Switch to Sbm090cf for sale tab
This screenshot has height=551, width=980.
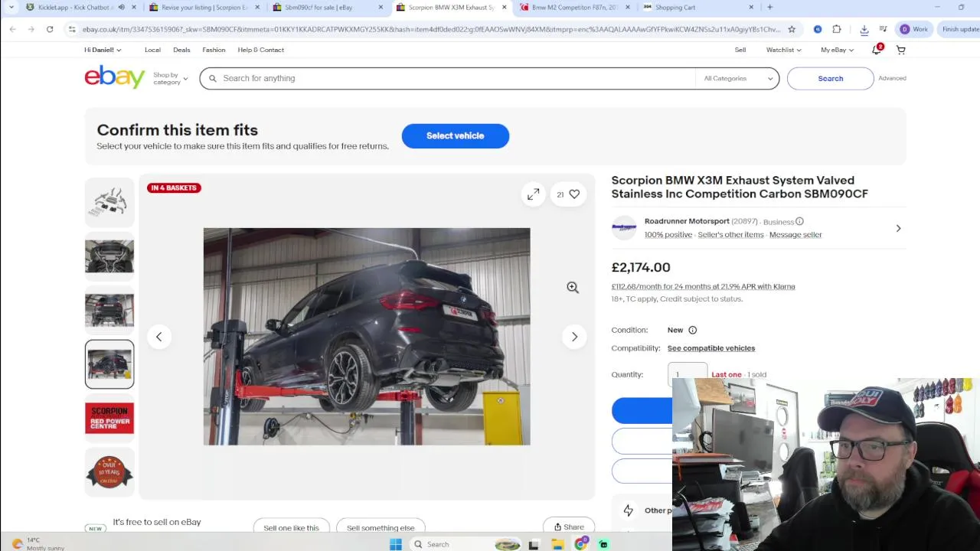point(318,7)
